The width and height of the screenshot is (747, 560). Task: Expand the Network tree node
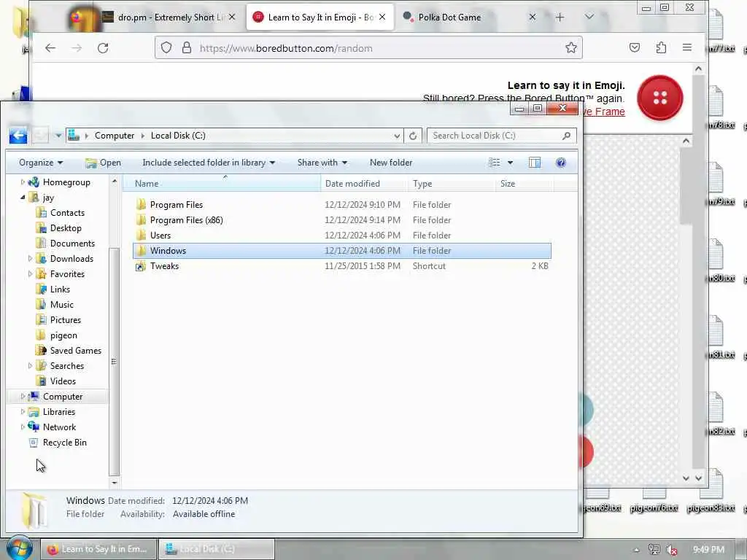pyautogui.click(x=23, y=427)
